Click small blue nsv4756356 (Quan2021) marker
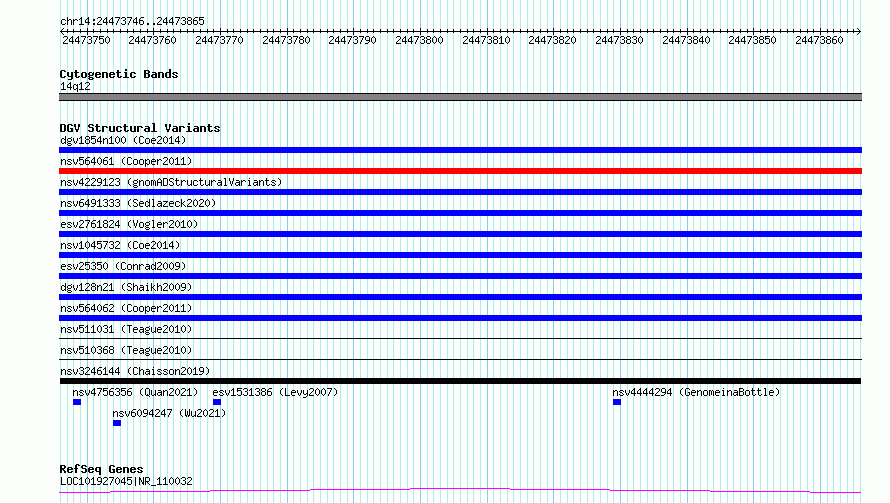This screenshot has width=890, height=503. click(x=77, y=402)
